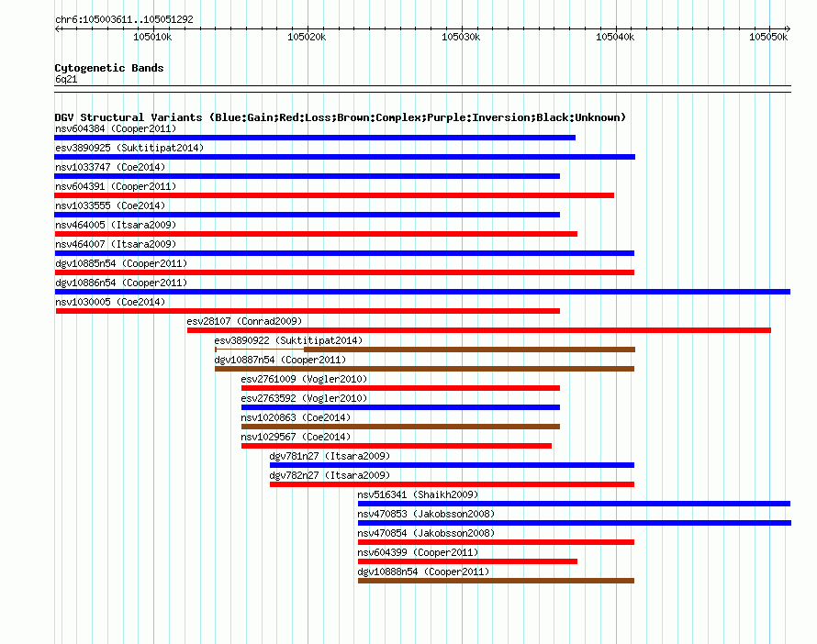
Task: Click the ruler's right arrow end
Action: pos(788,29)
